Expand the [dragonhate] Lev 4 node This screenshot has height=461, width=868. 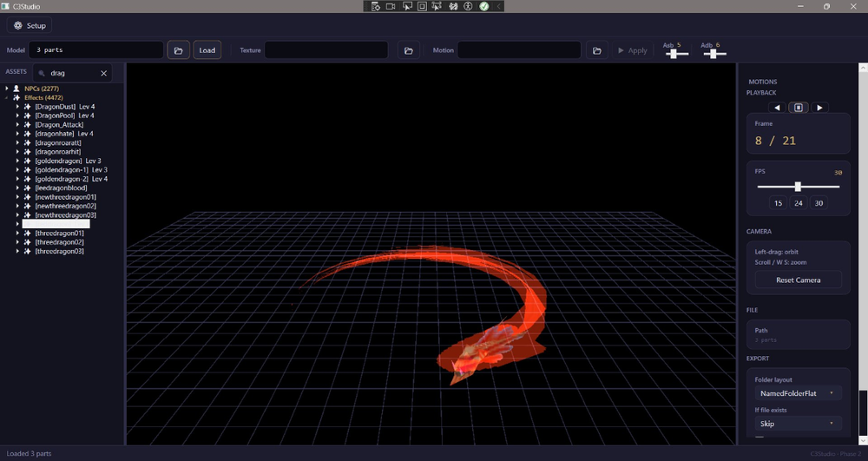click(17, 134)
